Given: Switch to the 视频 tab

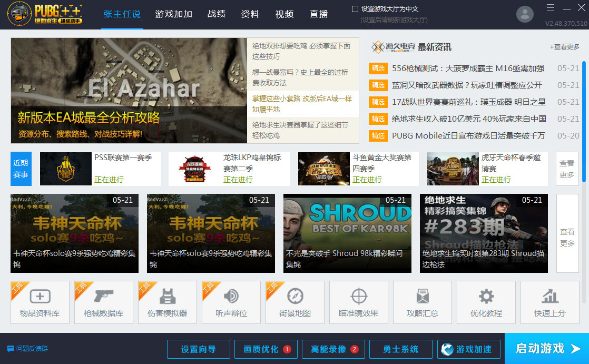Looking at the screenshot, I should pos(284,14).
